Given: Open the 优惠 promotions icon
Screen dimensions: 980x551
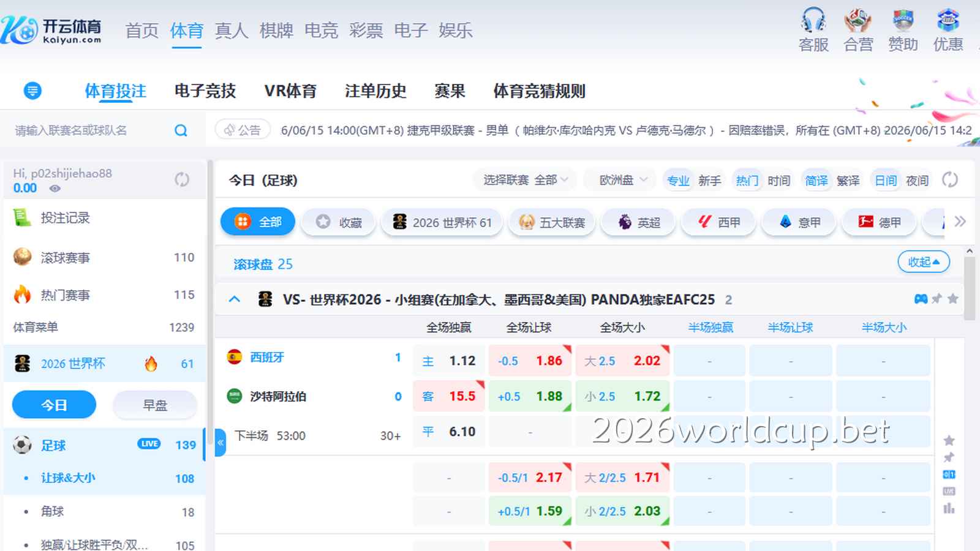Looking at the screenshot, I should [x=948, y=30].
